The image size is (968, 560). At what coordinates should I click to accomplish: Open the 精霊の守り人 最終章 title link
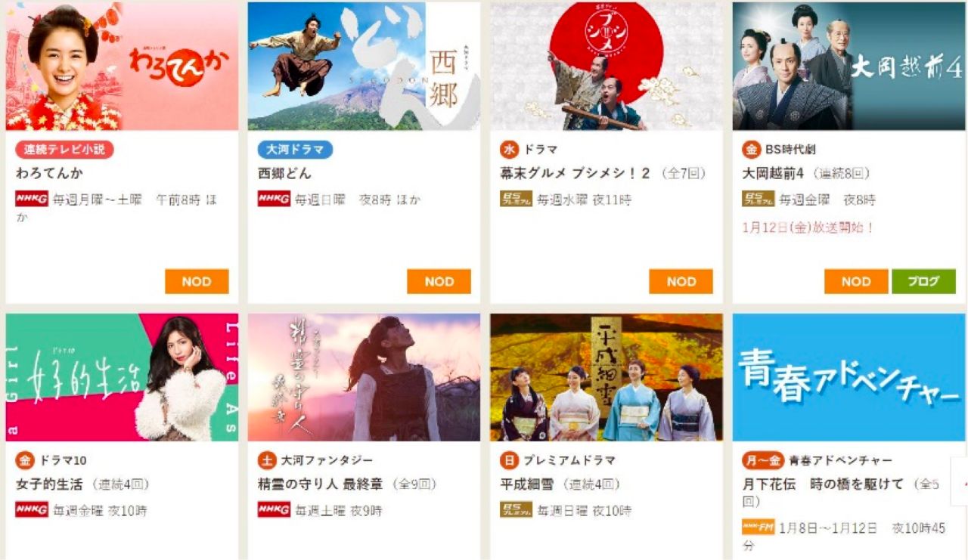[320, 484]
